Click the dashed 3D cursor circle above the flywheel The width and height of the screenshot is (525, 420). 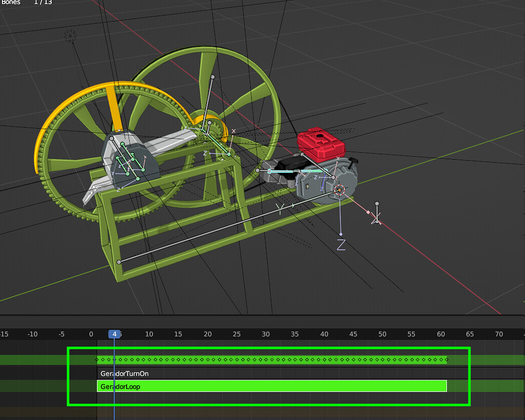(69, 36)
